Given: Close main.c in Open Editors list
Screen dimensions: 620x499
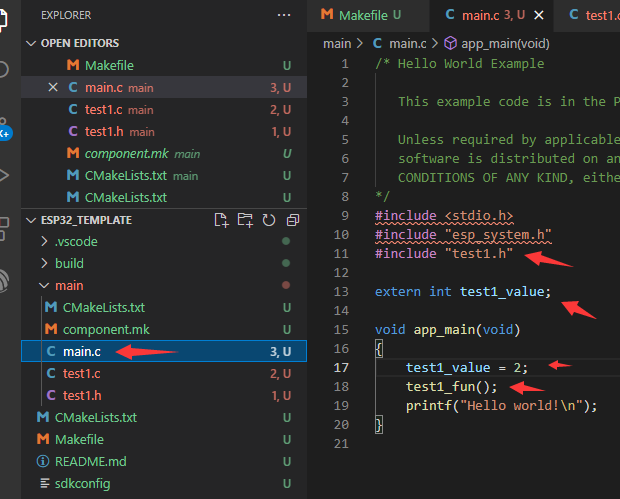Looking at the screenshot, I should pyautogui.click(x=53, y=87).
